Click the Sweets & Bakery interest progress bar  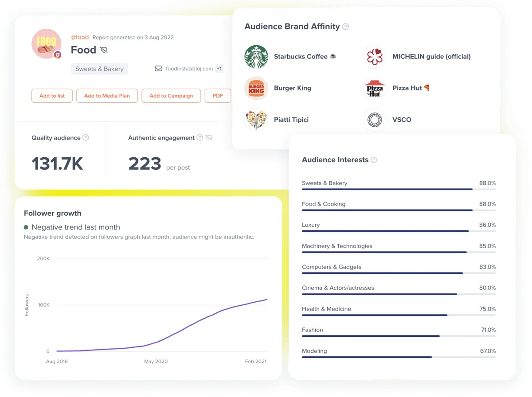(399, 189)
